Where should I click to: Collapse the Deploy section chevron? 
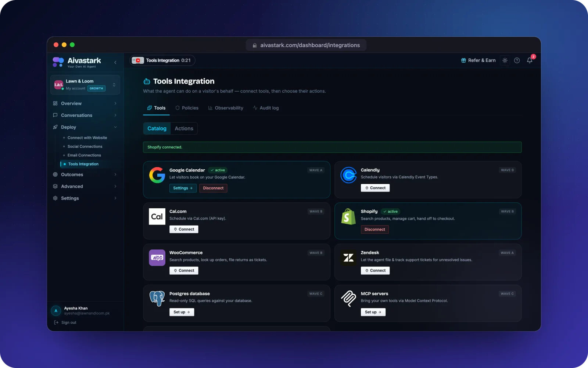pyautogui.click(x=115, y=127)
